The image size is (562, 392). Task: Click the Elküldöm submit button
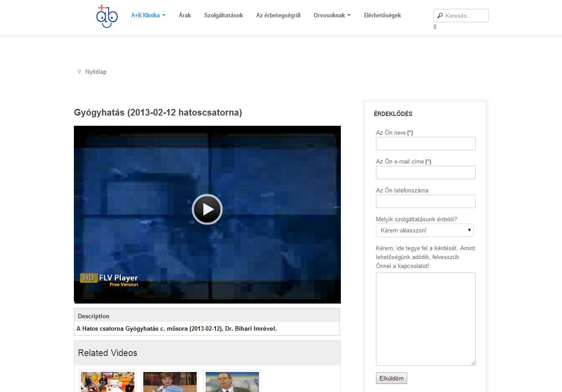[391, 378]
